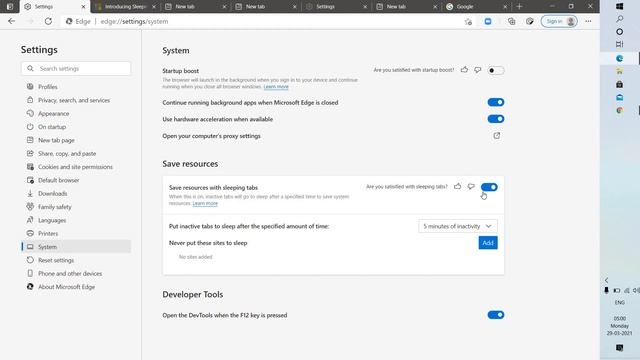Screen dimensions: 640x360
Task: Click Add button for never-sleep sites
Action: 488,243
